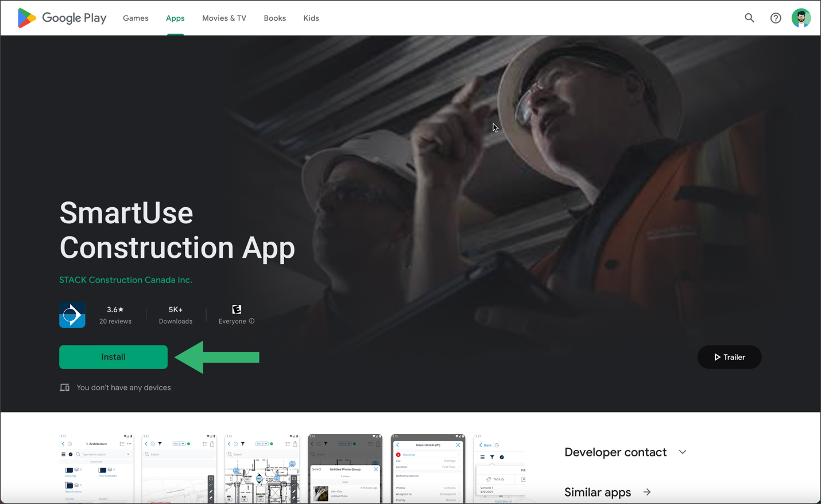This screenshot has width=821, height=504.
Task: Switch to Movies & TV
Action: [x=224, y=18]
